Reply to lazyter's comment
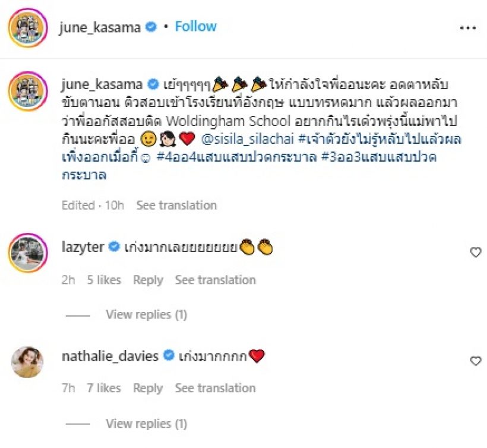Viewport: 487px width, 448px height. tap(148, 280)
